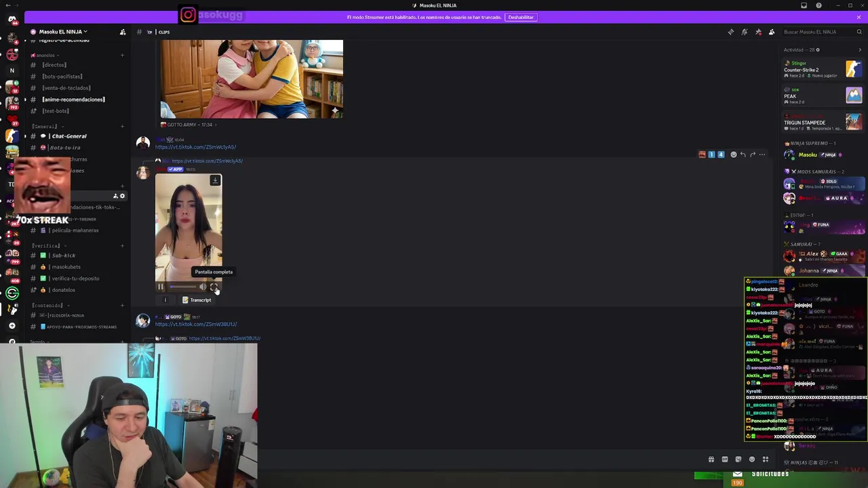The width and height of the screenshot is (868, 488).
Task: Add a channel to the anuncios category
Action: tap(123, 55)
